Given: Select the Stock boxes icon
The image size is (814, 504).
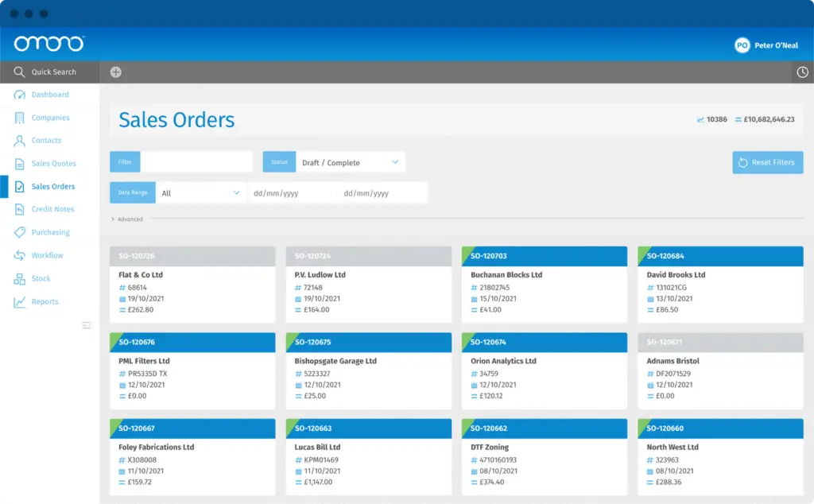Looking at the screenshot, I should pyautogui.click(x=19, y=279).
